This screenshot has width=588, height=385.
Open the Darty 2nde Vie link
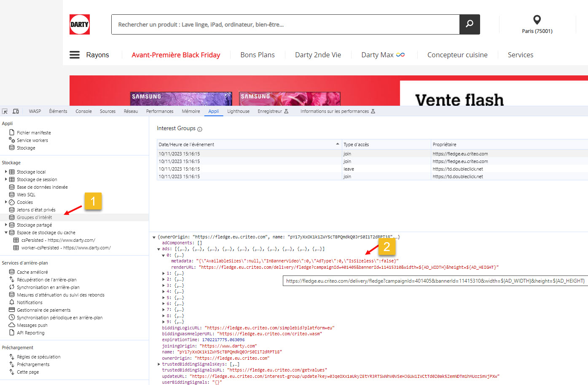pyautogui.click(x=318, y=55)
